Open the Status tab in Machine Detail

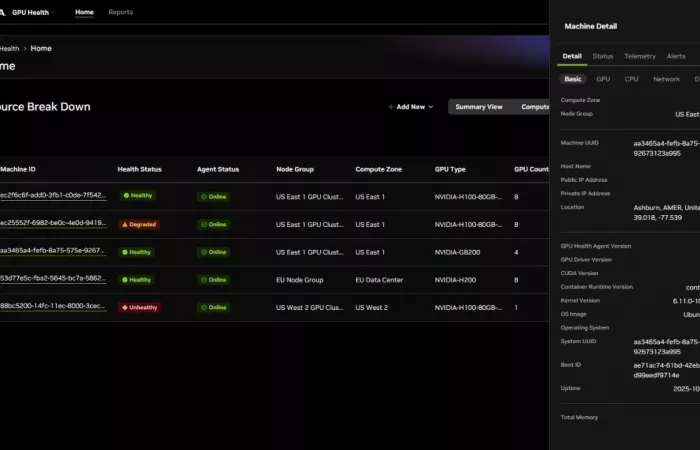pos(603,56)
